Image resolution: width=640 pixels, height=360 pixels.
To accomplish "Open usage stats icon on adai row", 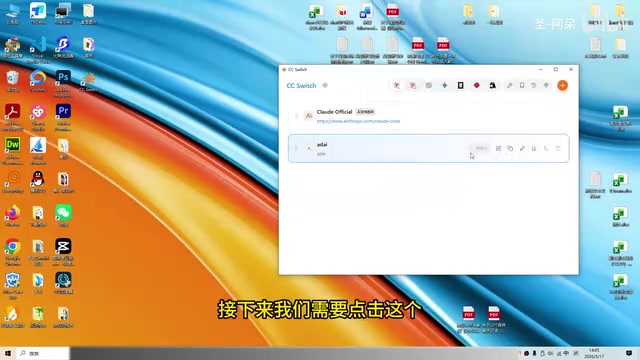I will coord(534,148).
